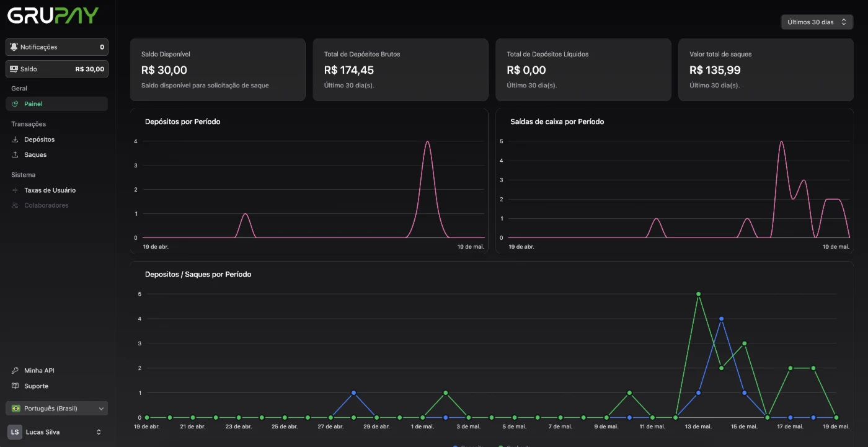The height and width of the screenshot is (447, 868).
Task: Expand the Lucas Silva account menu
Action: pos(99,432)
